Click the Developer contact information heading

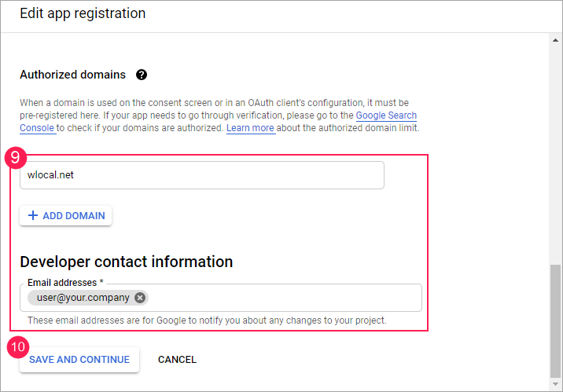126,262
